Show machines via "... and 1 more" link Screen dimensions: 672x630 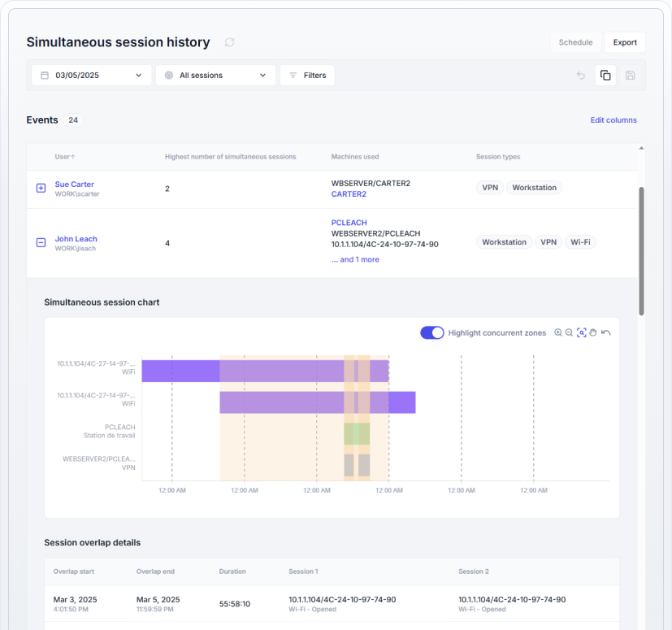(x=355, y=260)
